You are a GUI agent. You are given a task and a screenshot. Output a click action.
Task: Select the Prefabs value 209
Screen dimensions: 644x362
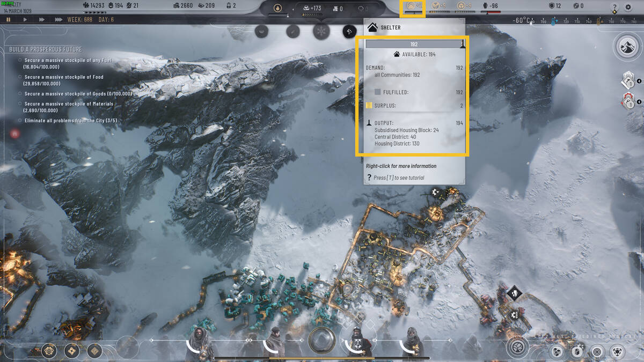[x=206, y=6]
